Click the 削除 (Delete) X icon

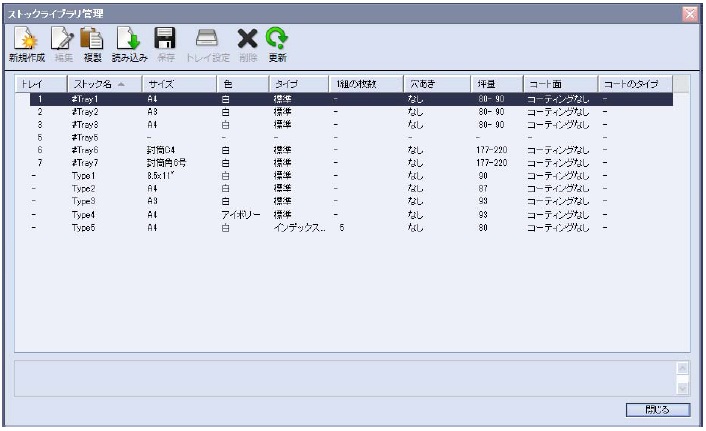pos(247,39)
